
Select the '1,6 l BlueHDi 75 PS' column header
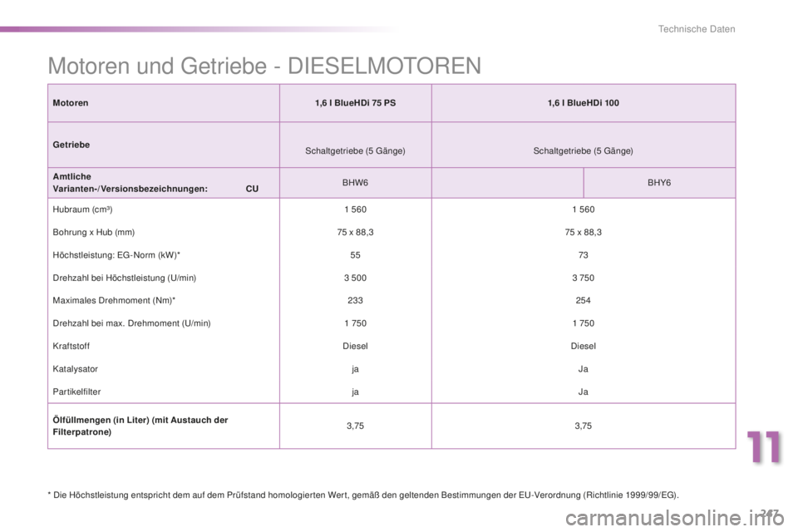point(355,103)
